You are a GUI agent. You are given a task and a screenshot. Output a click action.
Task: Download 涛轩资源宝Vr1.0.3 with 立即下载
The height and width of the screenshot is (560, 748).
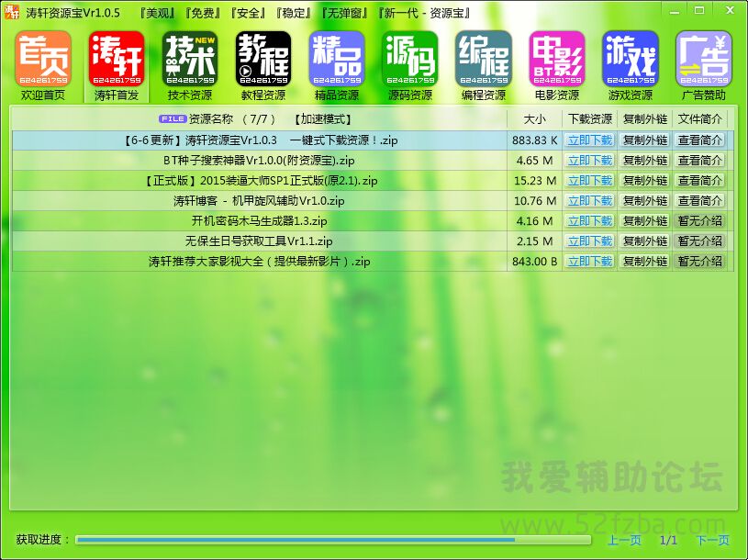tap(589, 140)
